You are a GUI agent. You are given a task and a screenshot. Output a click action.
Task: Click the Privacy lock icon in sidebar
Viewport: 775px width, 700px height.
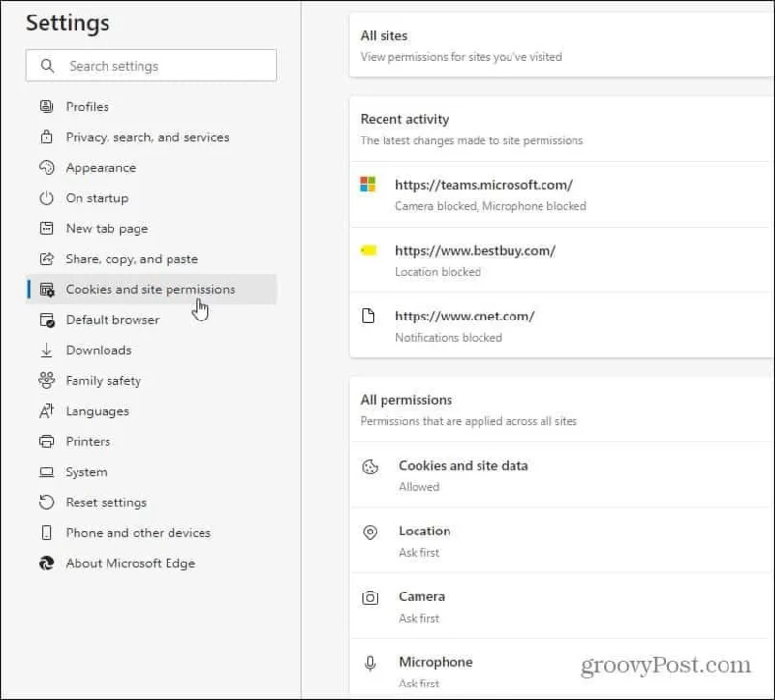[46, 137]
